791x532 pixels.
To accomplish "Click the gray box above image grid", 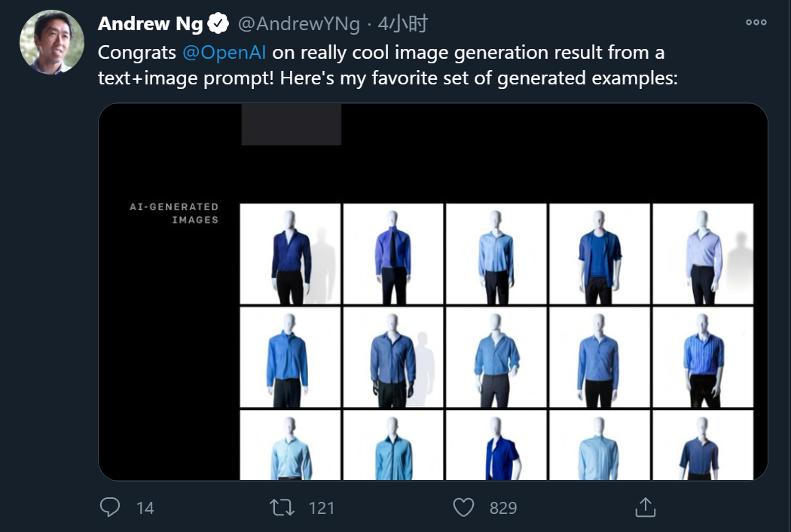I will [291, 124].
